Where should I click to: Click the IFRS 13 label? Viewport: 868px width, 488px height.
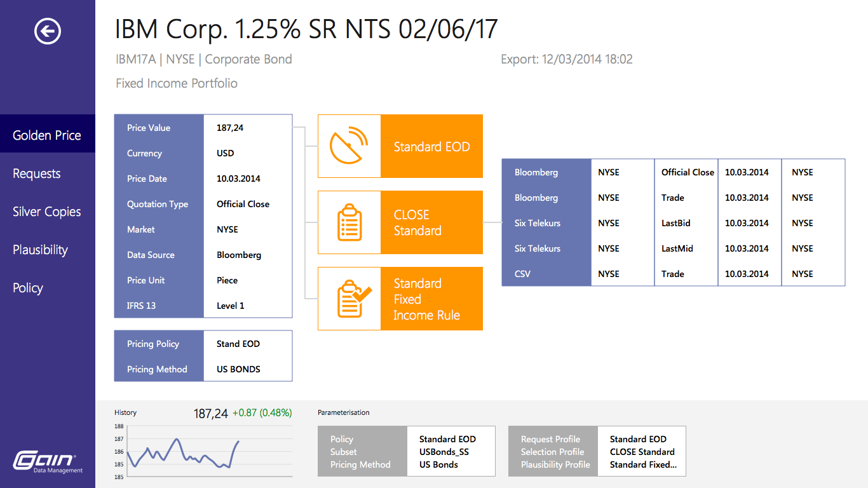click(x=141, y=306)
